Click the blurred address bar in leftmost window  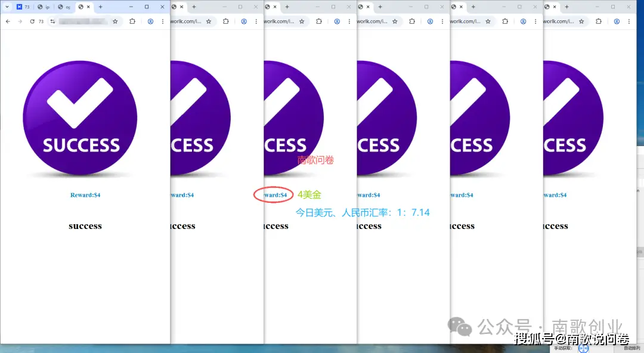point(82,21)
